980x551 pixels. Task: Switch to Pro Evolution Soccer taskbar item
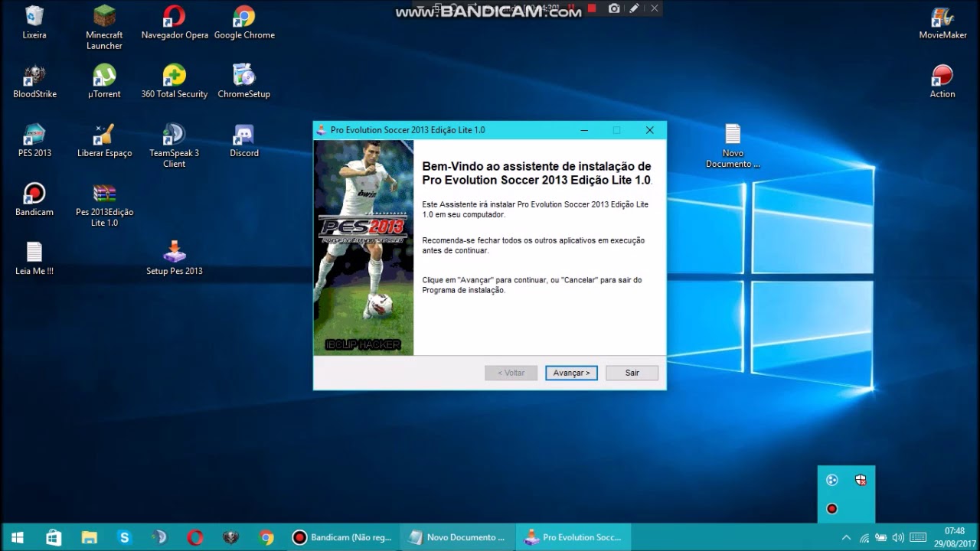[x=574, y=537]
